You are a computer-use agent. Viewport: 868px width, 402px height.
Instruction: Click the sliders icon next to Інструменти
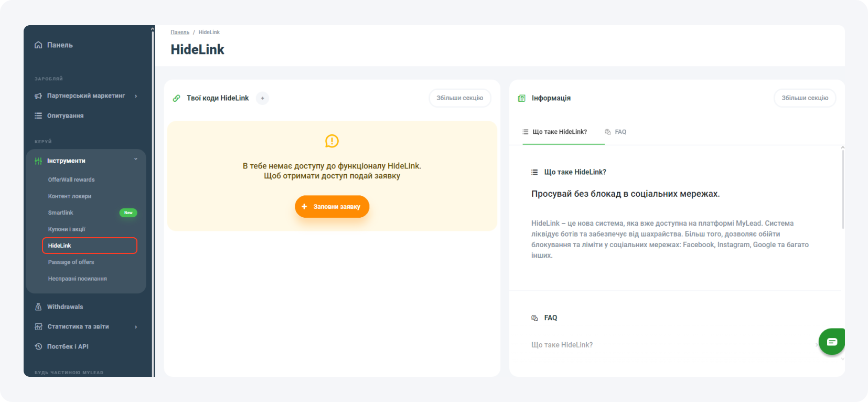point(38,161)
